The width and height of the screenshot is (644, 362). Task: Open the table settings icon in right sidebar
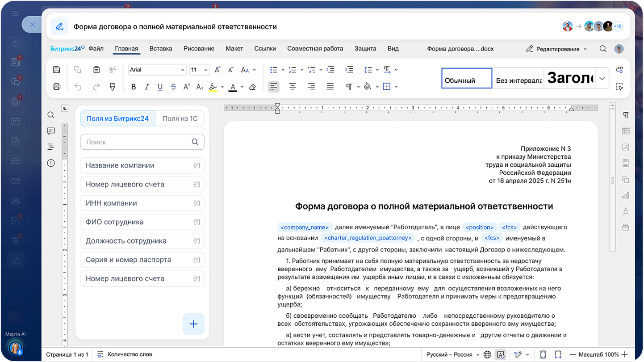[x=625, y=131]
